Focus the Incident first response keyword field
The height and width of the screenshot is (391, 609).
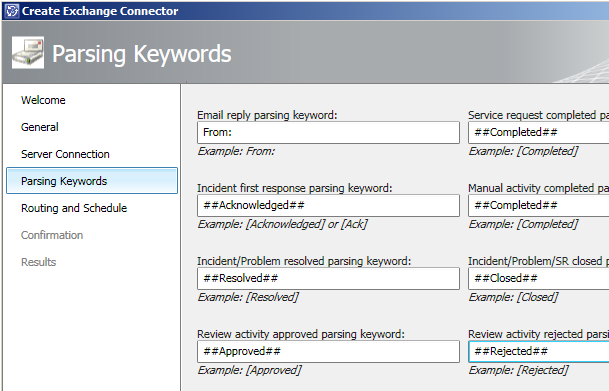tap(328, 205)
